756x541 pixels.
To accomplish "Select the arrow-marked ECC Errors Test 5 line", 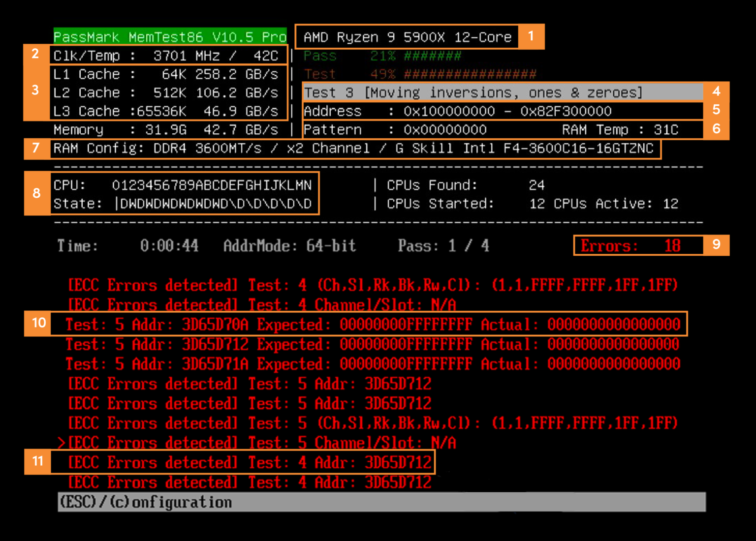I will (259, 442).
